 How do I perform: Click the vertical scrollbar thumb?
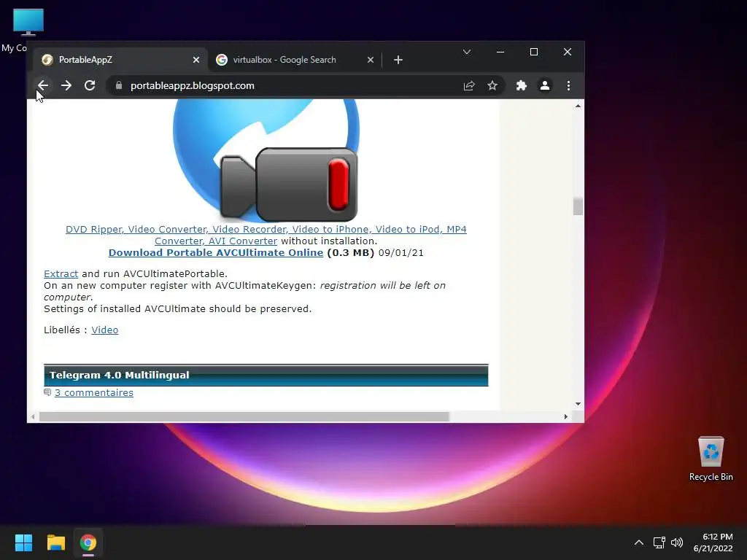tap(578, 206)
